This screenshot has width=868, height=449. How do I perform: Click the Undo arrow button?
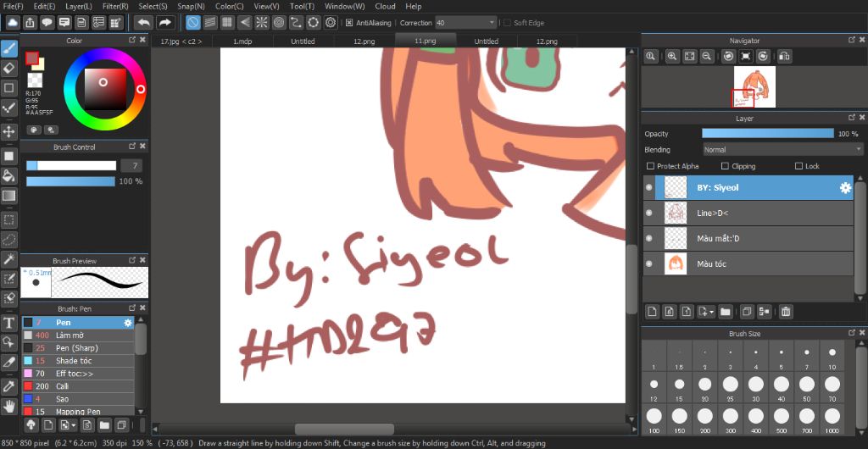pos(144,23)
